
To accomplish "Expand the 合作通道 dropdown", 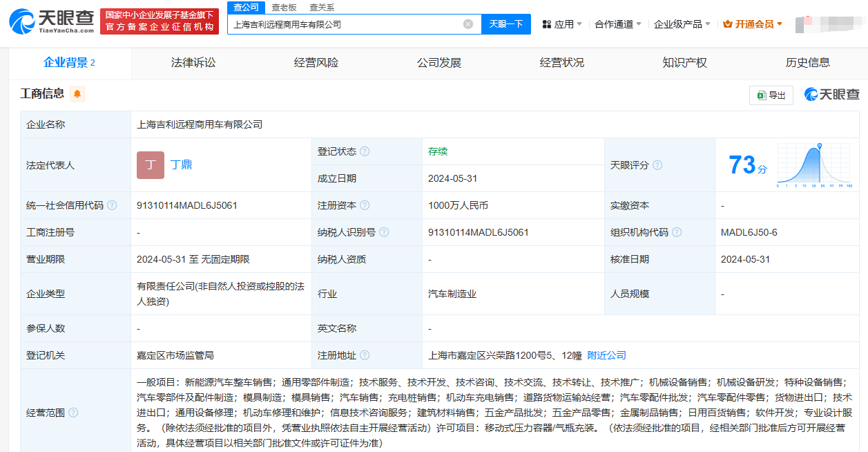I will point(618,24).
